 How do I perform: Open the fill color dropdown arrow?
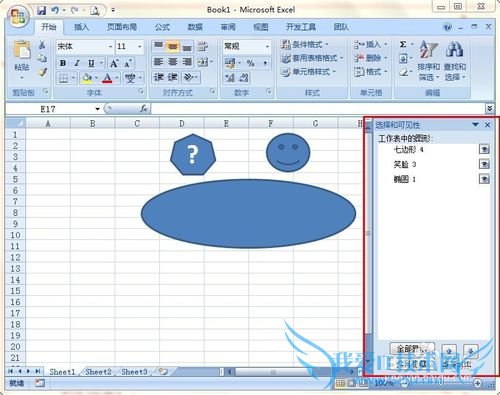click(96, 78)
